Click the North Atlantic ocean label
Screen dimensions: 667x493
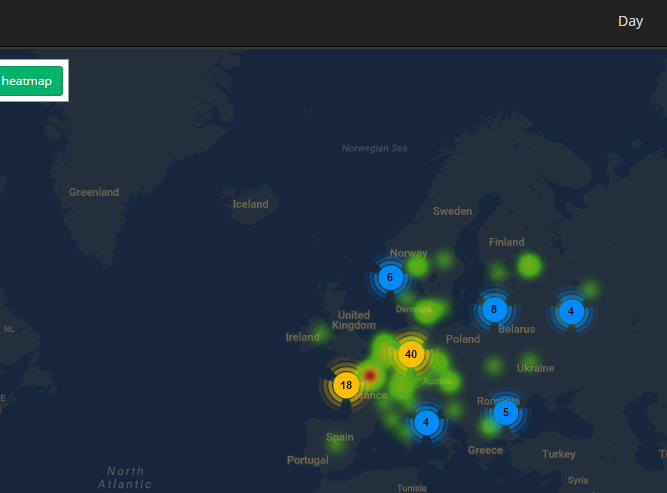coord(125,477)
